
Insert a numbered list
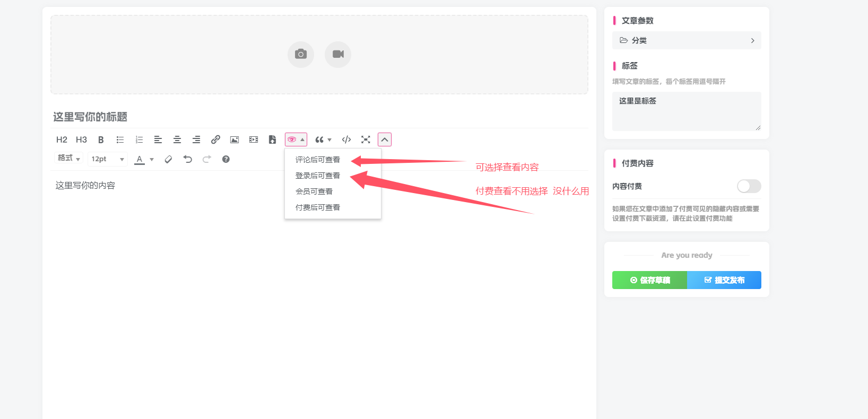pyautogui.click(x=139, y=139)
